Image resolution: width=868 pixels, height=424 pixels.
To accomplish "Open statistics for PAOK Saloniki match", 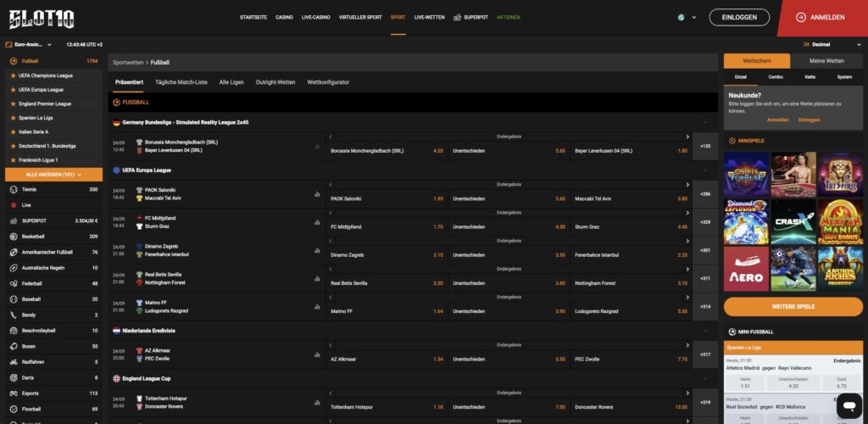I will tap(317, 194).
